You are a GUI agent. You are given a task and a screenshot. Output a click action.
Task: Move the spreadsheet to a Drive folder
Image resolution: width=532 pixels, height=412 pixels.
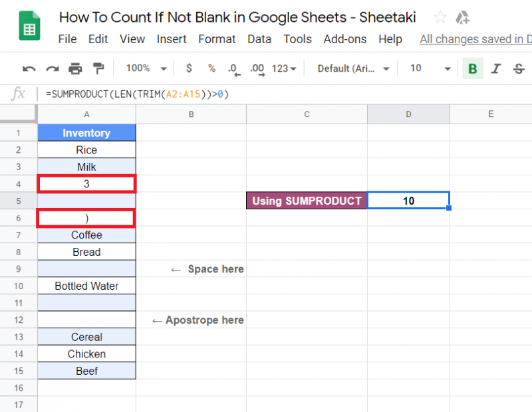[x=464, y=18]
